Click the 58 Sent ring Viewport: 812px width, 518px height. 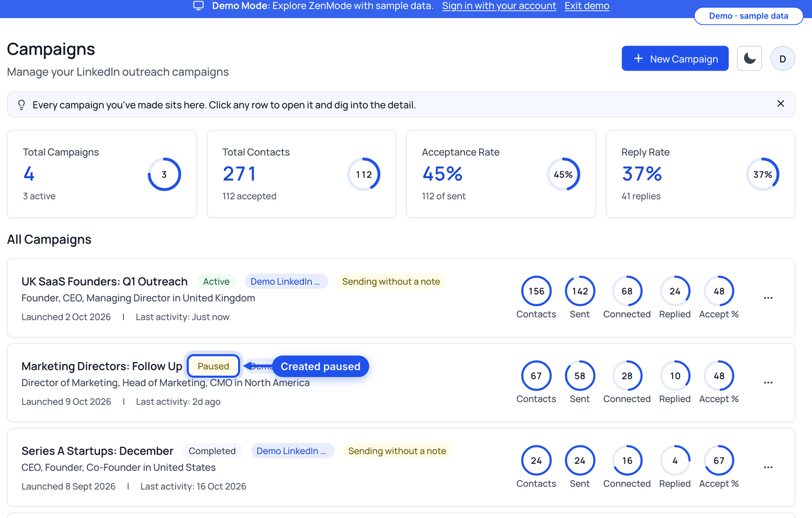click(x=580, y=376)
